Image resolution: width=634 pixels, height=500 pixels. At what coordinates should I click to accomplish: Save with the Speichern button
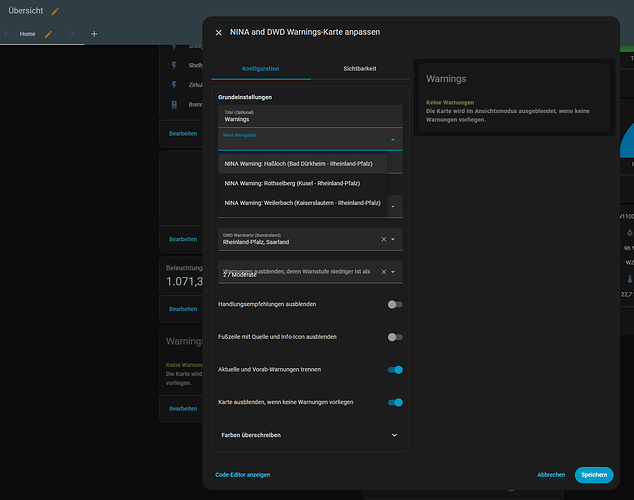[594, 475]
